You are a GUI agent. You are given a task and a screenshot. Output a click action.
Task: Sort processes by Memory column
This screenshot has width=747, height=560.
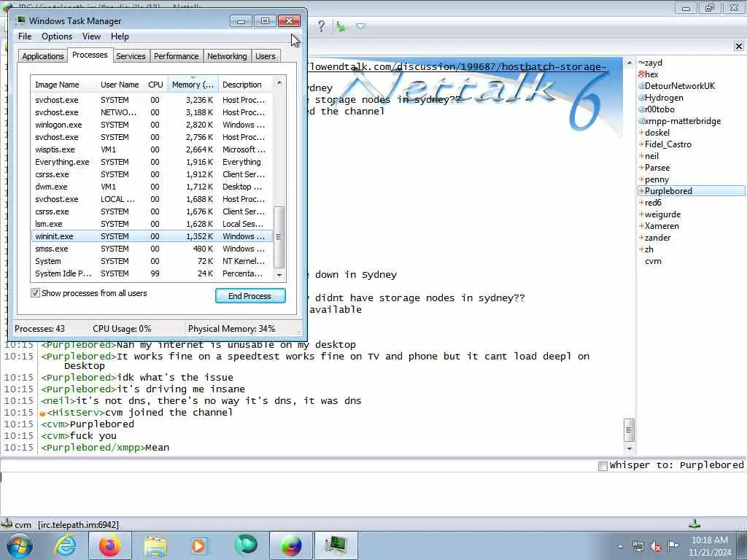(x=193, y=85)
